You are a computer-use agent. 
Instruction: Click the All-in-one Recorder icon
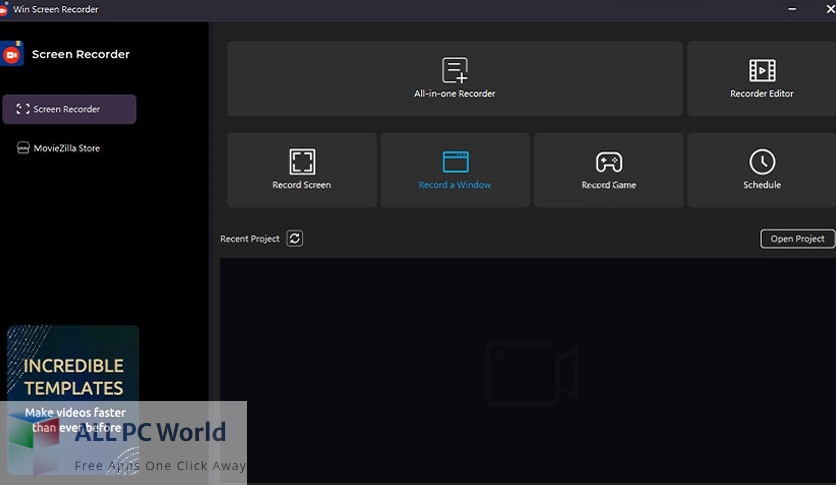pyautogui.click(x=455, y=70)
